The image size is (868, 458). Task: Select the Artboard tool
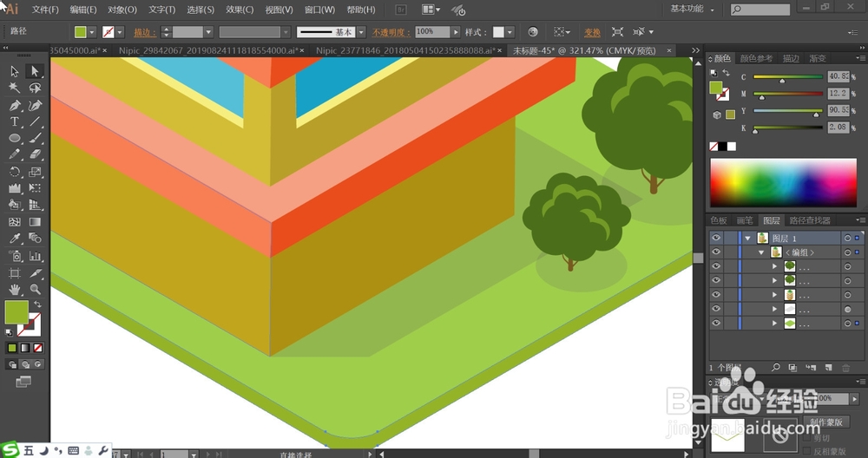pyautogui.click(x=15, y=272)
